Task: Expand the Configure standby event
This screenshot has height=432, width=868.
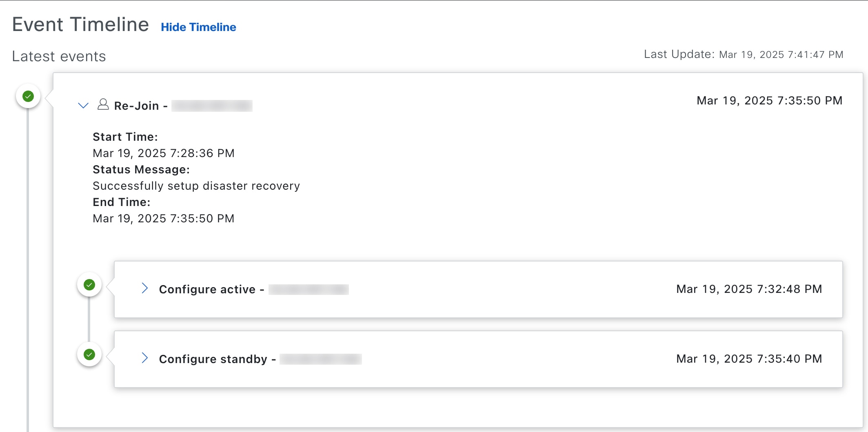Action: coord(144,358)
